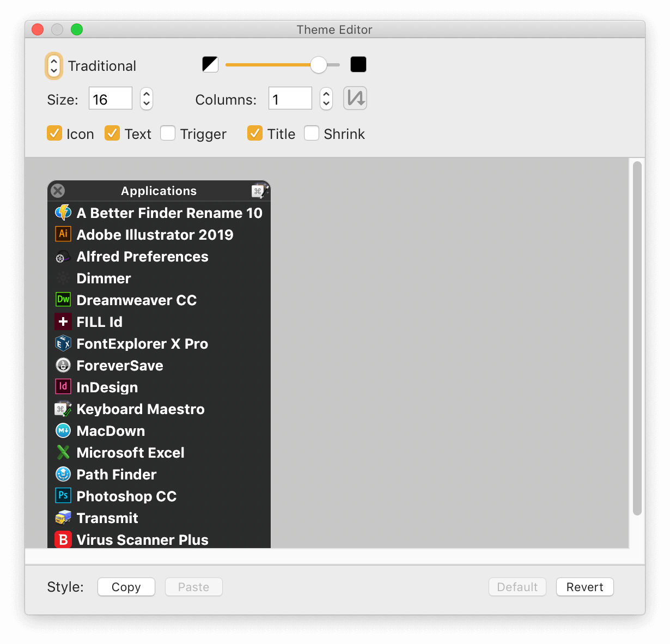
Task: Click the FontExplorer X Pro icon
Action: 63,343
